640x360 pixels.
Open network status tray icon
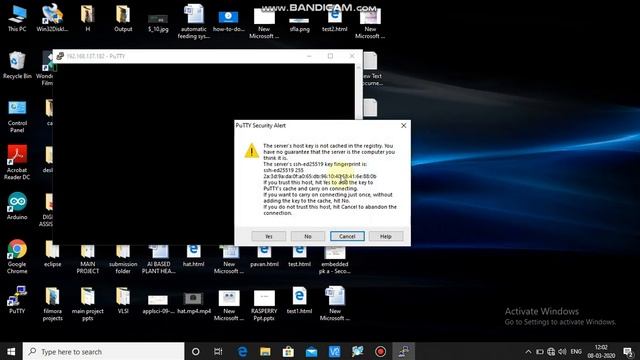(x=551, y=351)
